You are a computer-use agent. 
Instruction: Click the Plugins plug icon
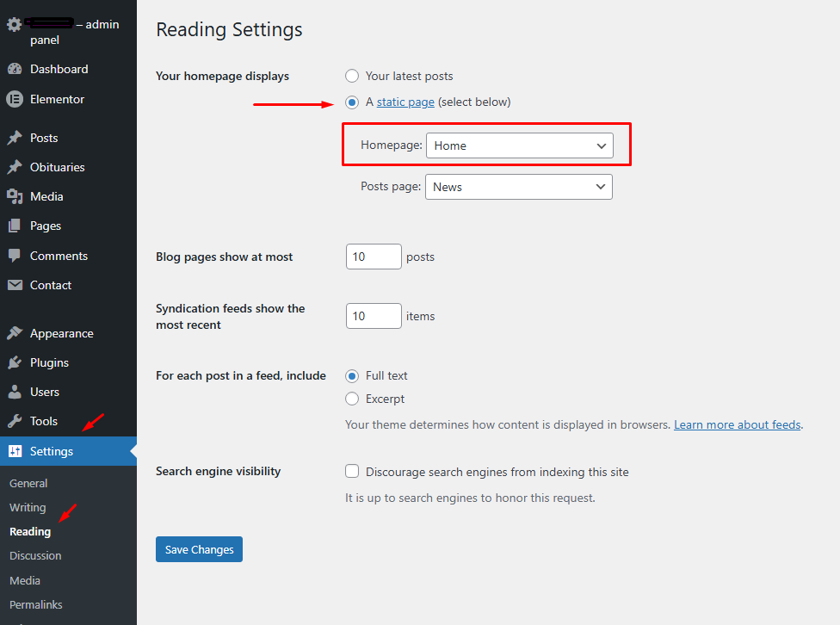click(15, 362)
